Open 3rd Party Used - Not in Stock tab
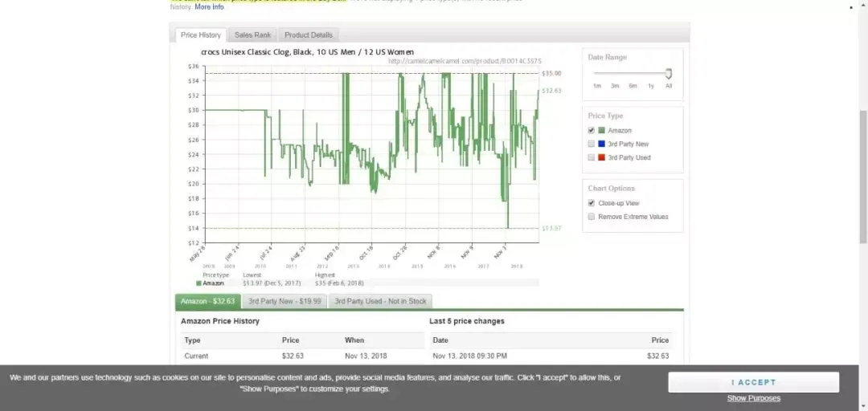This screenshot has width=868, height=411. 380,301
